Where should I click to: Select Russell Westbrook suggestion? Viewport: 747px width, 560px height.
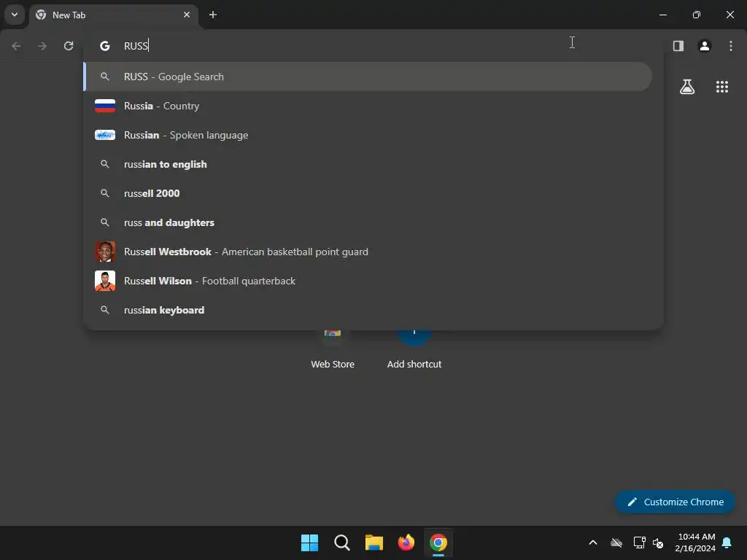[368, 252]
